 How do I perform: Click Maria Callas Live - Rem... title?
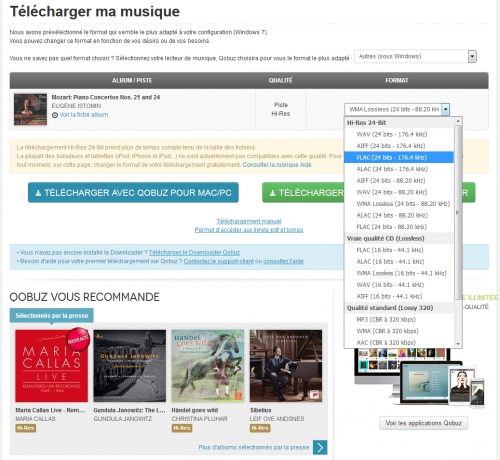[x=50, y=410]
